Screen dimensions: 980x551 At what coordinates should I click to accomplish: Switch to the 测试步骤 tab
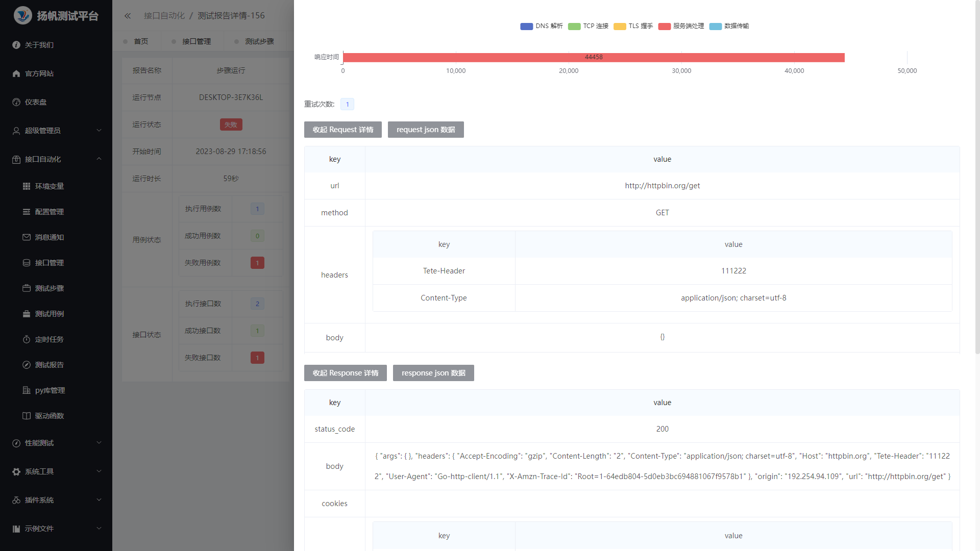click(259, 41)
